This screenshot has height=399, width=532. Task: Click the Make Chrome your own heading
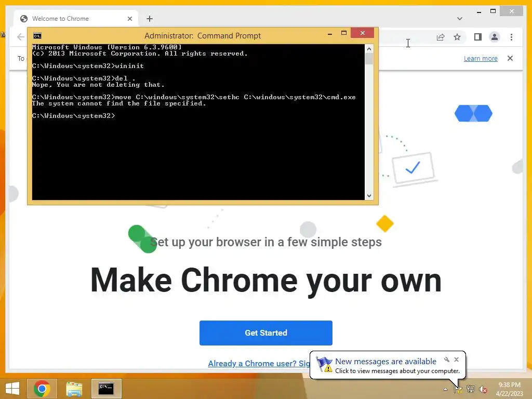265,281
